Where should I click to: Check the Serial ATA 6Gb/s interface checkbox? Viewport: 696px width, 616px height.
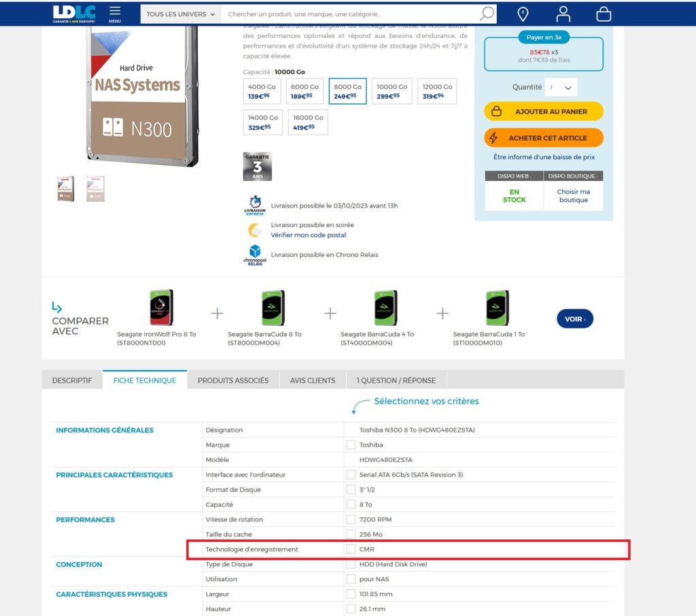coord(351,475)
